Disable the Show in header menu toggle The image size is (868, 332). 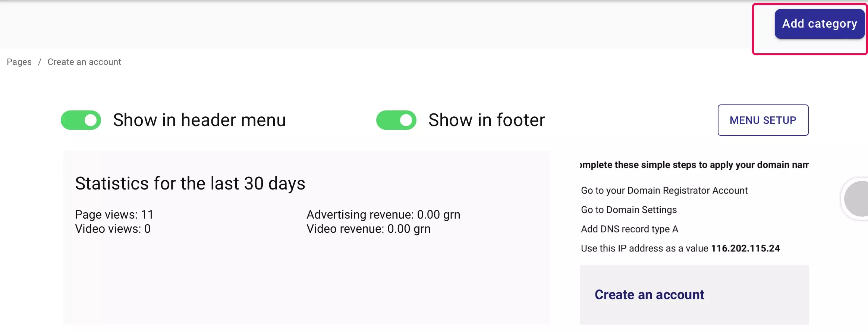81,120
